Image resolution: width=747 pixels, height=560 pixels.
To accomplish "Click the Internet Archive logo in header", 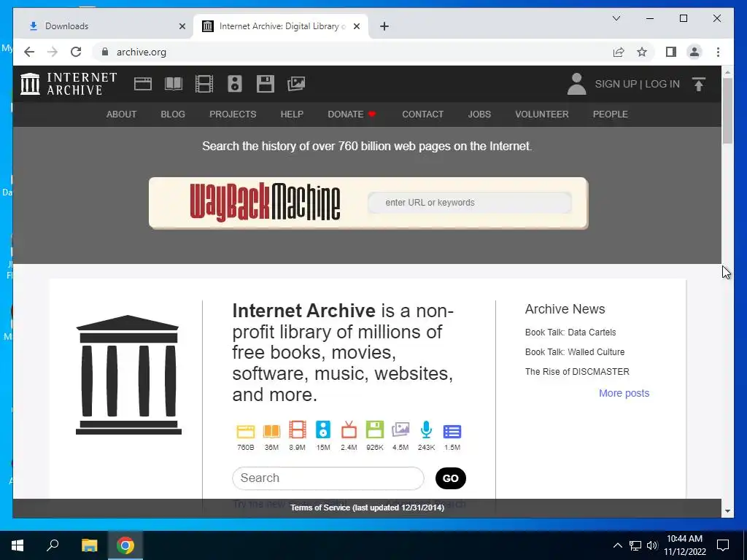I will (x=69, y=84).
